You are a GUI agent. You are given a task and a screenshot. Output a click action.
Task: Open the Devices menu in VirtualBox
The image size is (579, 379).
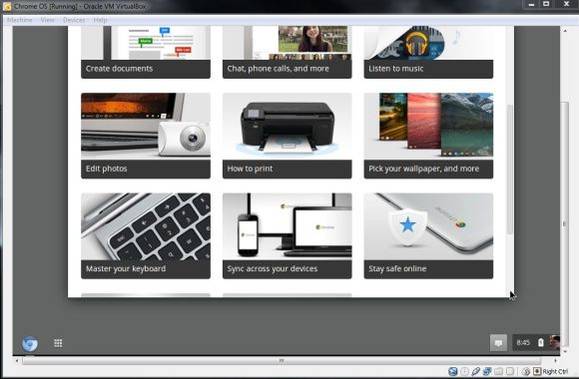pos(74,20)
